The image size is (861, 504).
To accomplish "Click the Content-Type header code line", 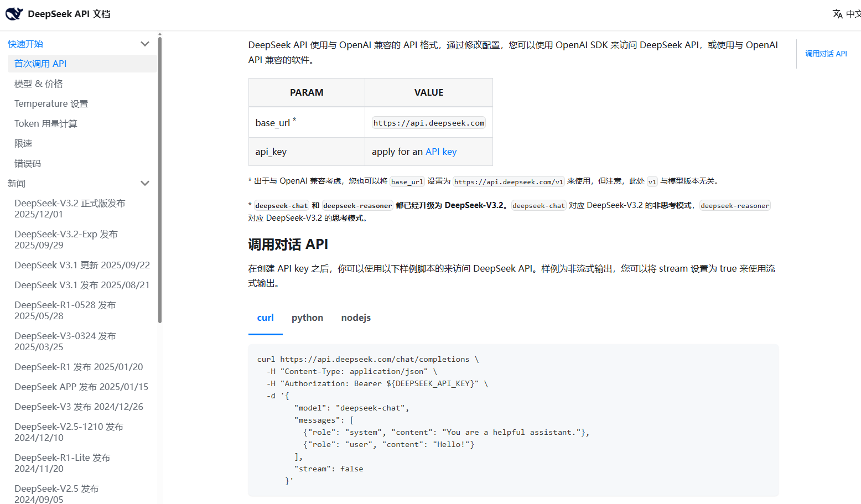I will pyautogui.click(x=352, y=371).
